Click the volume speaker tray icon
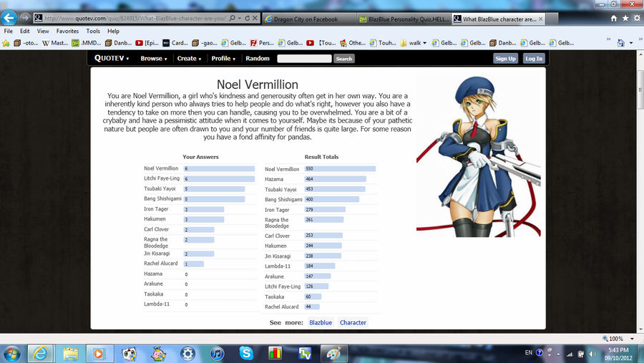This screenshot has height=363, width=644. pyautogui.click(x=592, y=354)
